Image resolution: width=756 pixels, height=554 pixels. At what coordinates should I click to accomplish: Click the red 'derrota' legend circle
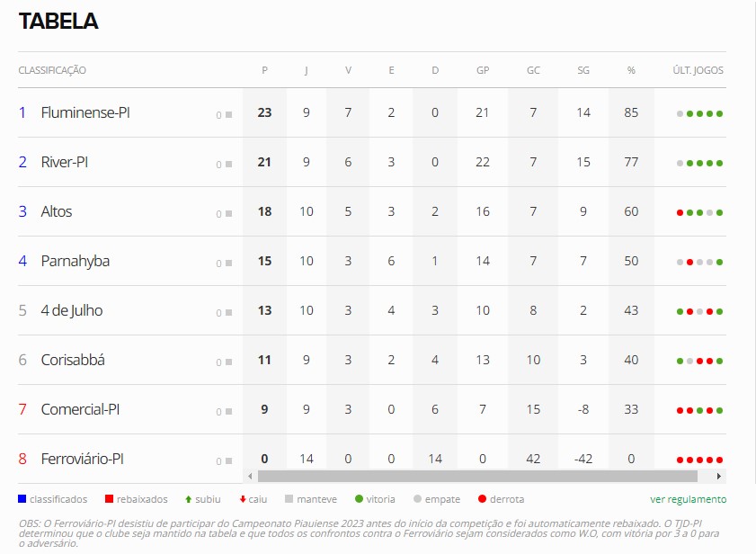482,499
